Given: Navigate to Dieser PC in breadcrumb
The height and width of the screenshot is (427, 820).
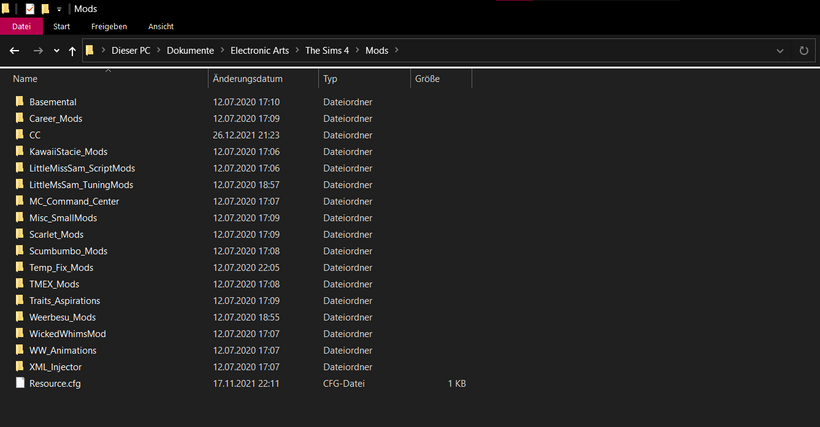Looking at the screenshot, I should pyautogui.click(x=131, y=50).
